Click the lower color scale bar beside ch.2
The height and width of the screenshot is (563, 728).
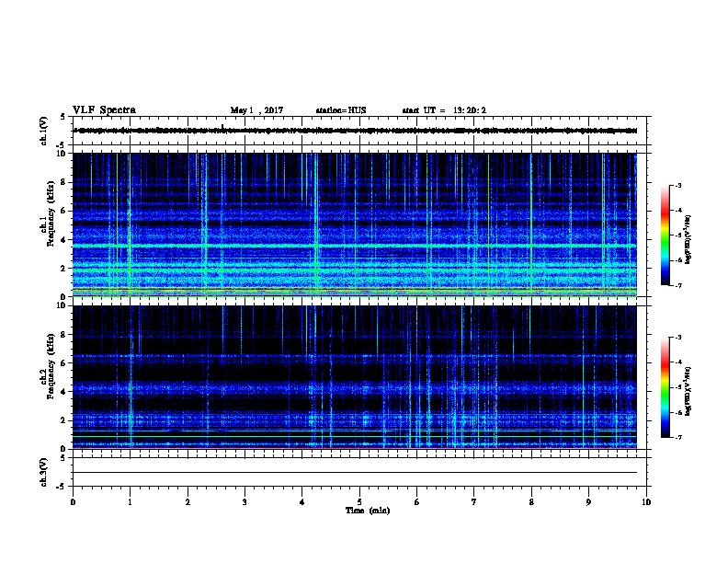(665, 387)
